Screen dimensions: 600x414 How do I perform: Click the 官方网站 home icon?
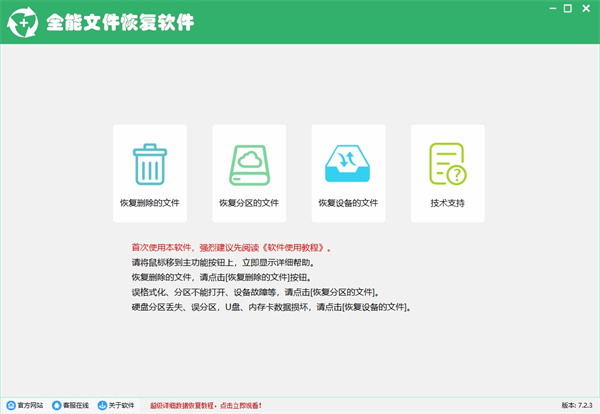tap(11, 405)
